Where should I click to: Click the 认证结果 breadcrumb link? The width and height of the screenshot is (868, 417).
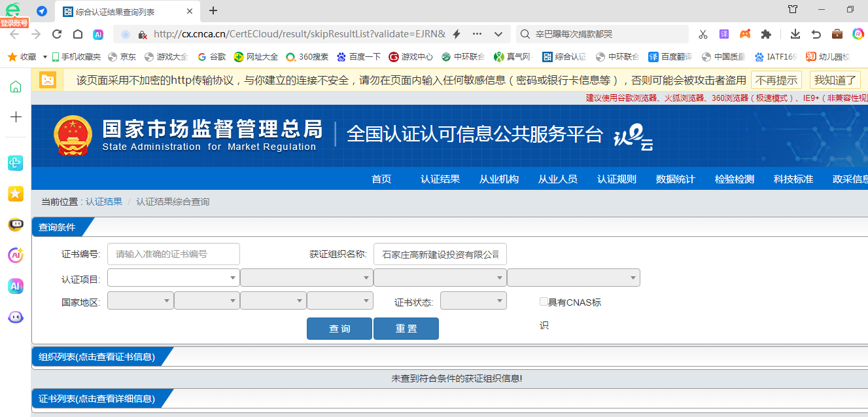[104, 202]
